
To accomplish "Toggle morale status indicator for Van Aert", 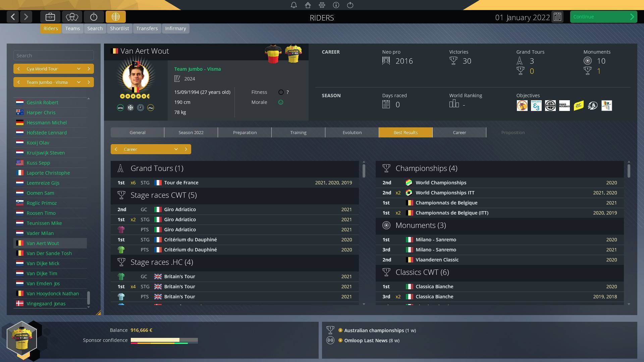I will click(280, 102).
